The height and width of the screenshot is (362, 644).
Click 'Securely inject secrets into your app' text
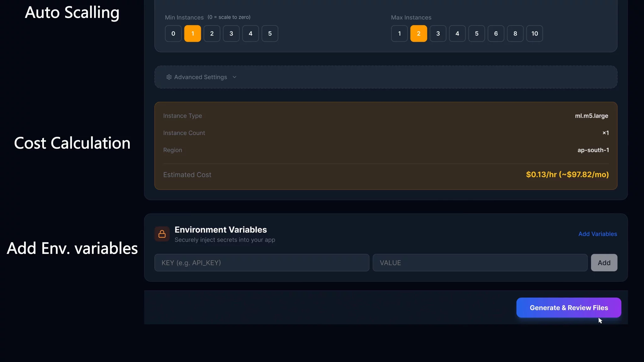point(225,240)
